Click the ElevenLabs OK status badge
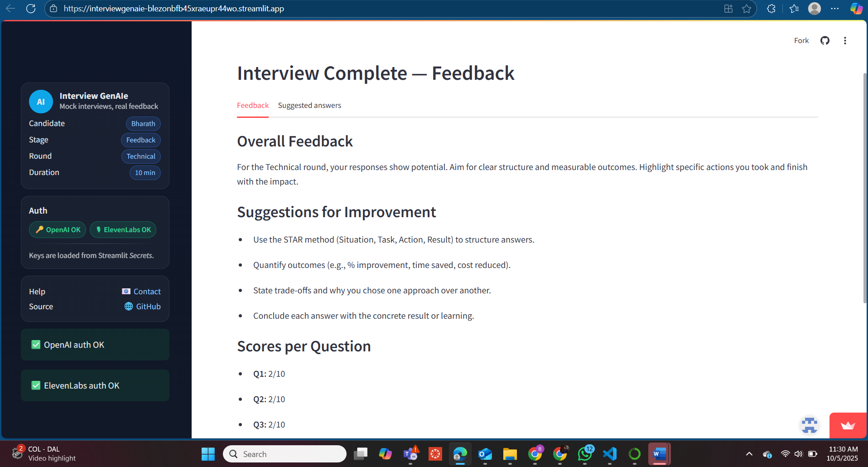The width and height of the screenshot is (868, 467). [x=123, y=229]
